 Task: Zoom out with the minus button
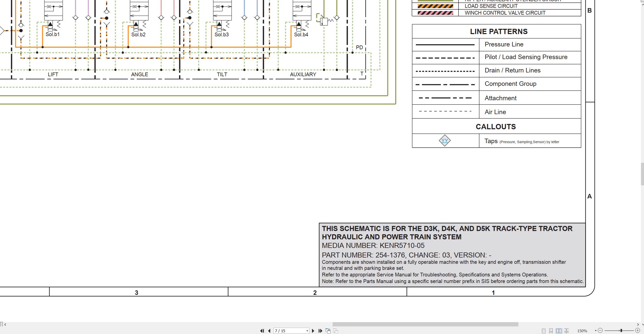tap(600, 330)
